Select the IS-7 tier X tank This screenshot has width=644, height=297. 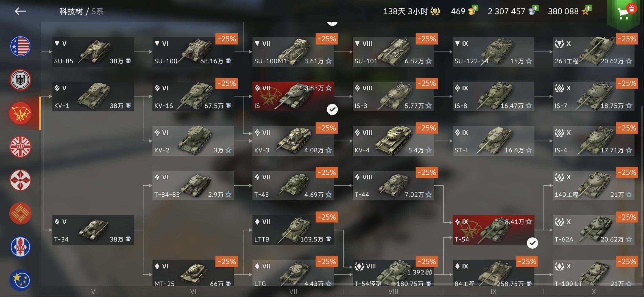pyautogui.click(x=593, y=96)
